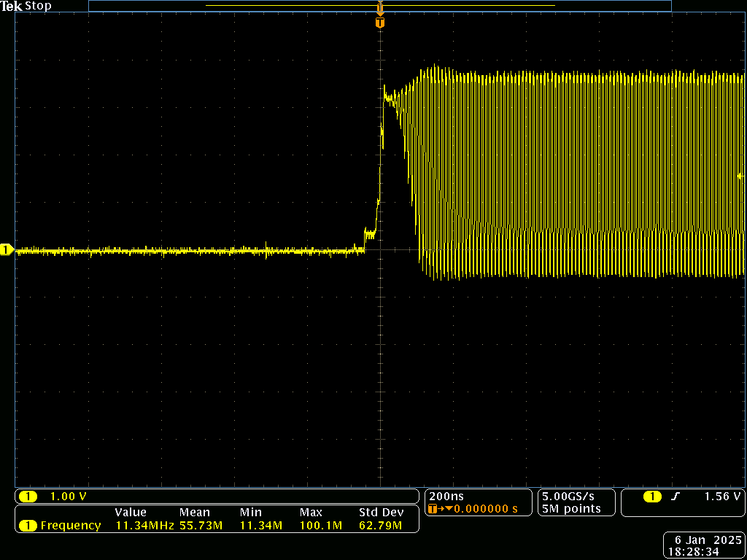The image size is (747, 560).
Task: Click the 1.56 V trigger level readout
Action: click(x=722, y=496)
